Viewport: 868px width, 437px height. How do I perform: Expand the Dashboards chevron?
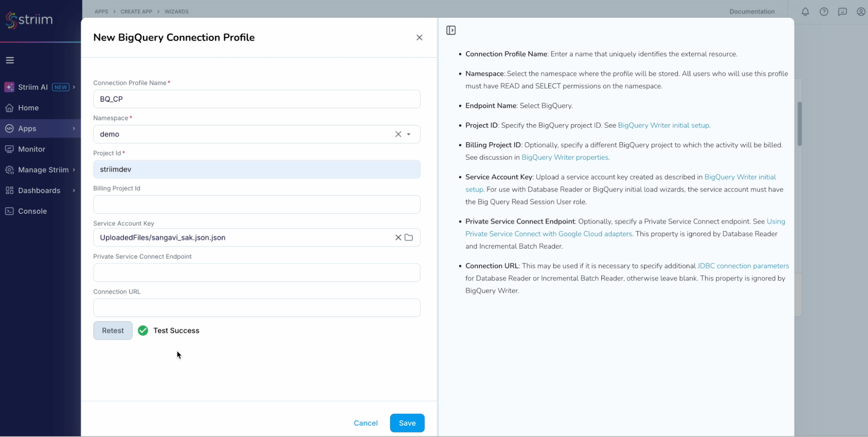point(74,190)
